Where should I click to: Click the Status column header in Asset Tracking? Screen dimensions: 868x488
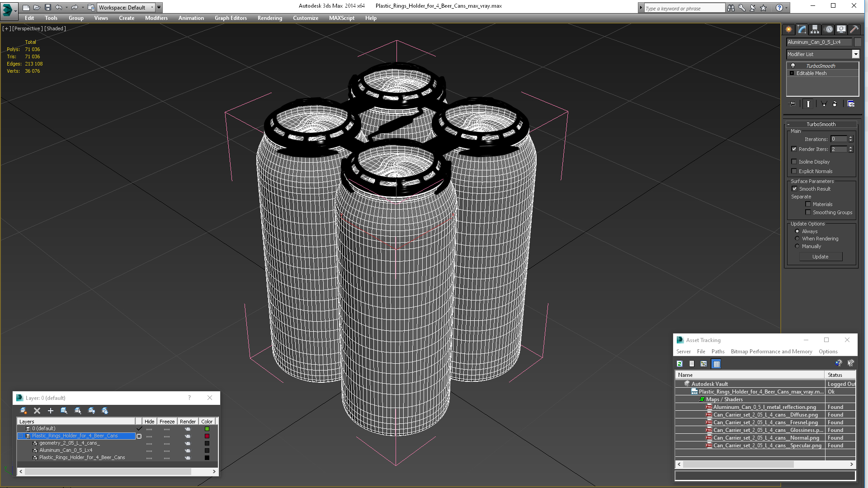click(840, 375)
